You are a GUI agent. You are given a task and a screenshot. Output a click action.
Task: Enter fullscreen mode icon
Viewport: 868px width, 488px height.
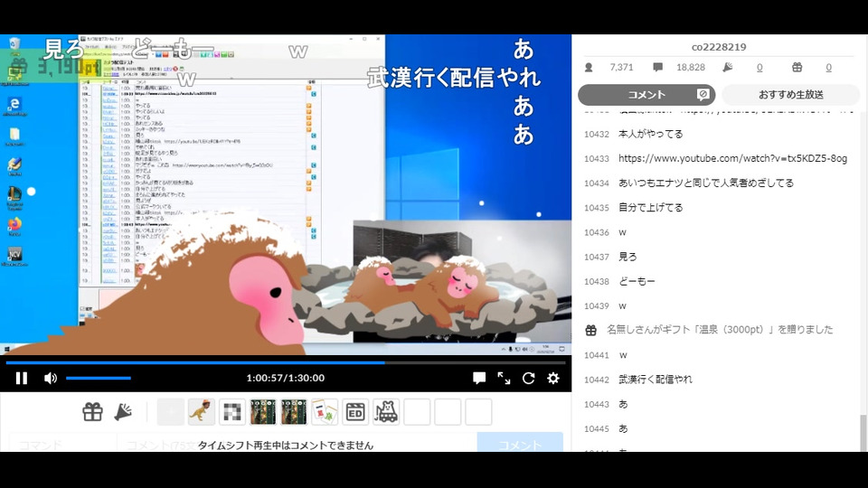[504, 378]
